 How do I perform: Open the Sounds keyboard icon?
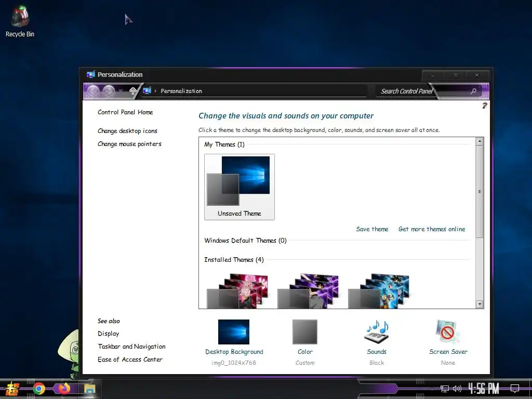click(377, 331)
